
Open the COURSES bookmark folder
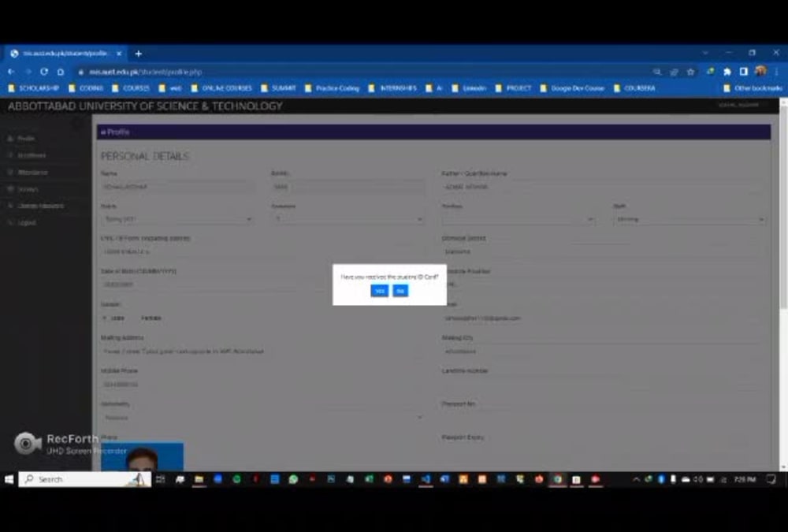point(131,88)
